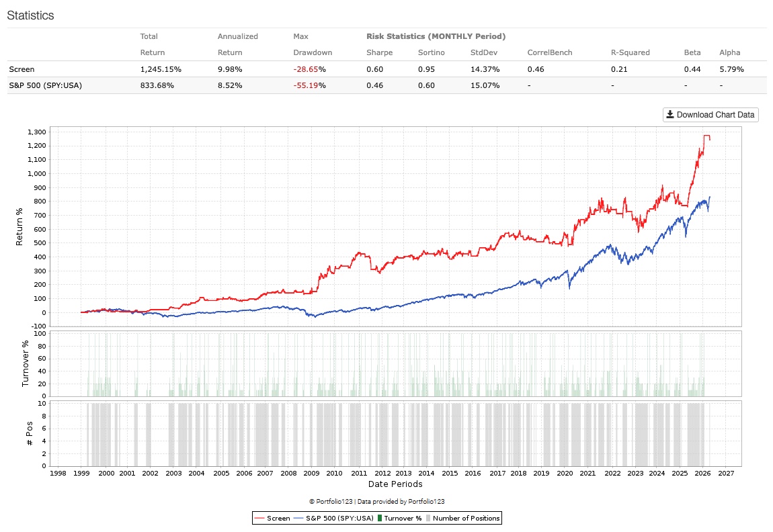The image size is (773, 532).
Task: Click the Statistics section heading
Action: 30,15
